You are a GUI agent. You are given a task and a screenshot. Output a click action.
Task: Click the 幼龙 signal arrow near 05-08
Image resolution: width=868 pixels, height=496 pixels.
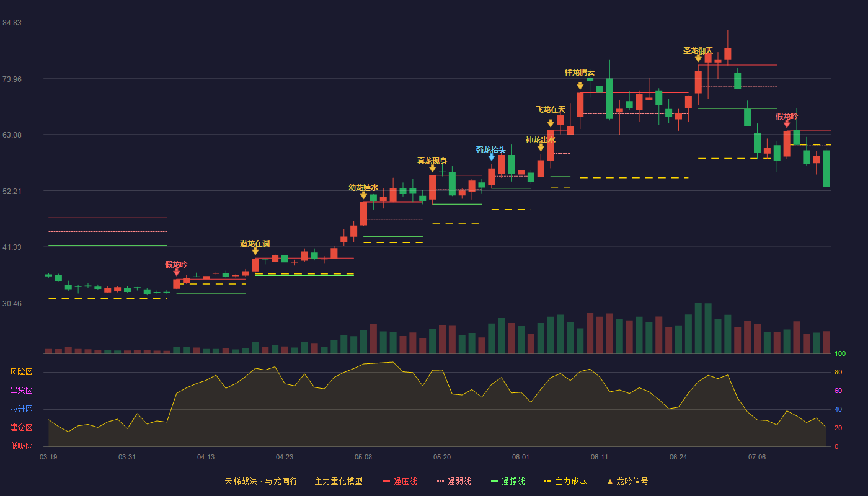point(363,195)
